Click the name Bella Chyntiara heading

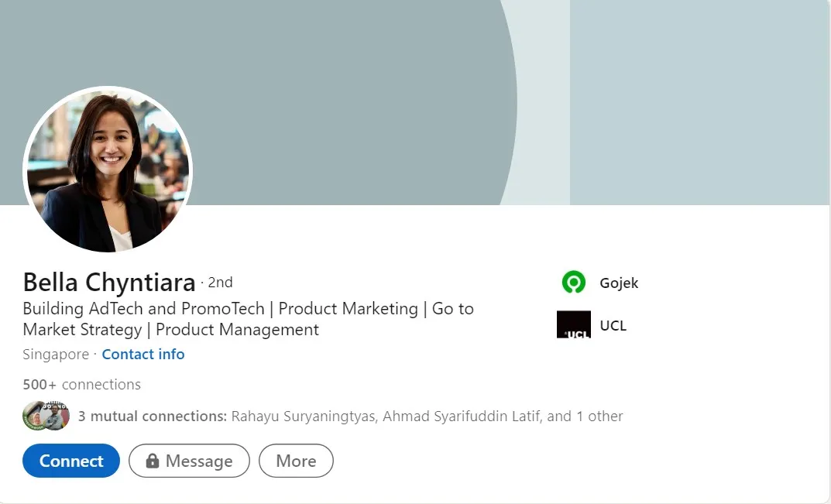(108, 283)
